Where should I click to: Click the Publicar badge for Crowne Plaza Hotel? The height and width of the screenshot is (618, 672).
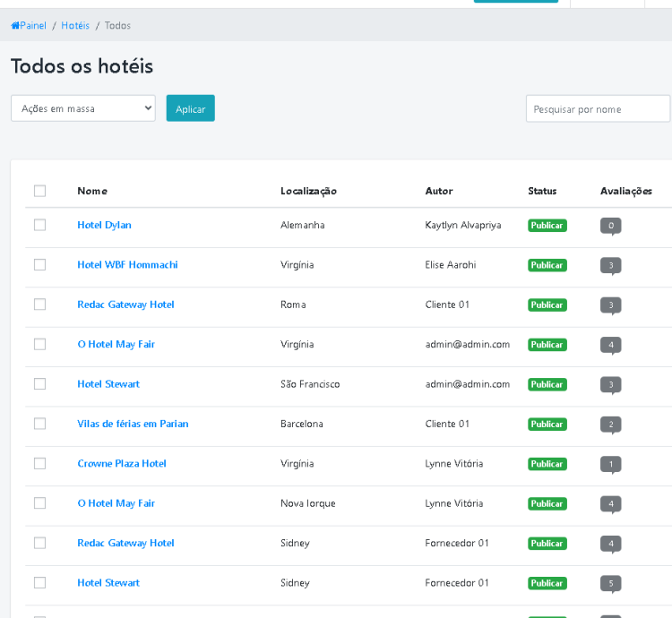tap(547, 464)
